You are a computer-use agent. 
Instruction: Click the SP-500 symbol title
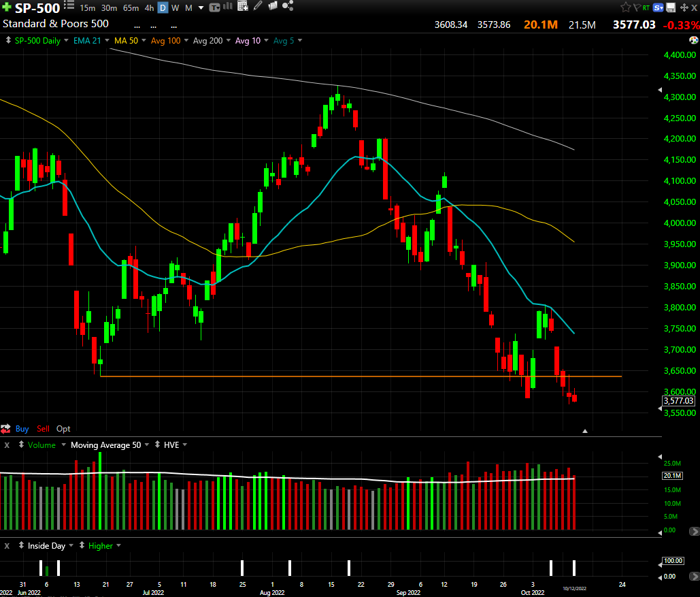(x=37, y=8)
